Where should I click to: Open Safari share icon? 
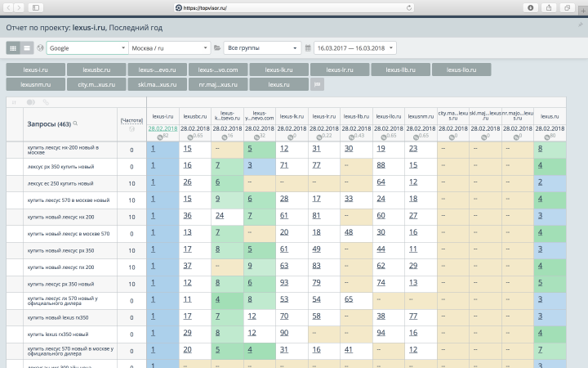coord(549,7)
